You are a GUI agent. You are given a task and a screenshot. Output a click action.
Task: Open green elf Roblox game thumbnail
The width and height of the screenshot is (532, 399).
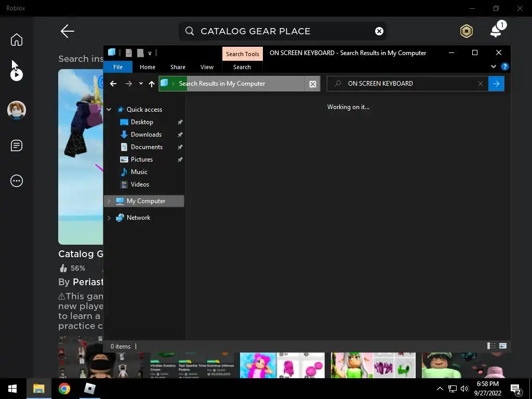[x=373, y=365]
